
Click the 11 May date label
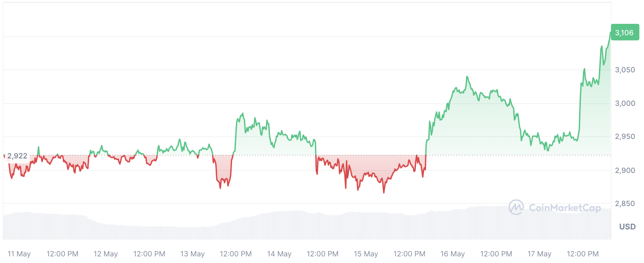[19, 254]
